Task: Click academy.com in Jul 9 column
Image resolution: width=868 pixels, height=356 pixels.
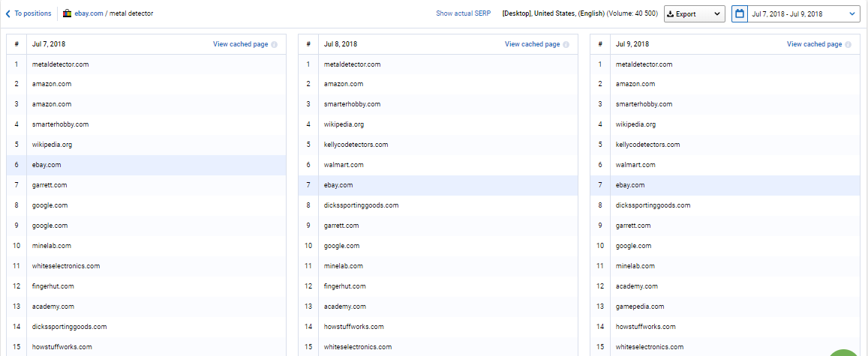Action: pos(637,286)
